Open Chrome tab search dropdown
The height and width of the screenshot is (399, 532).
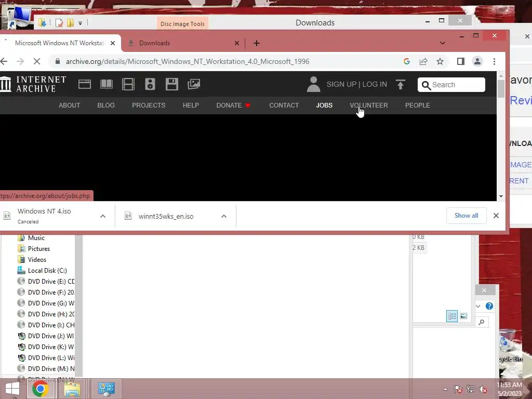coord(443,43)
